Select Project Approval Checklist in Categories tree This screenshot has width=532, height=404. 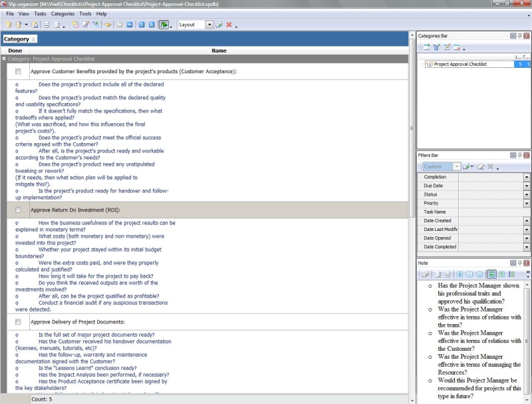click(460, 65)
